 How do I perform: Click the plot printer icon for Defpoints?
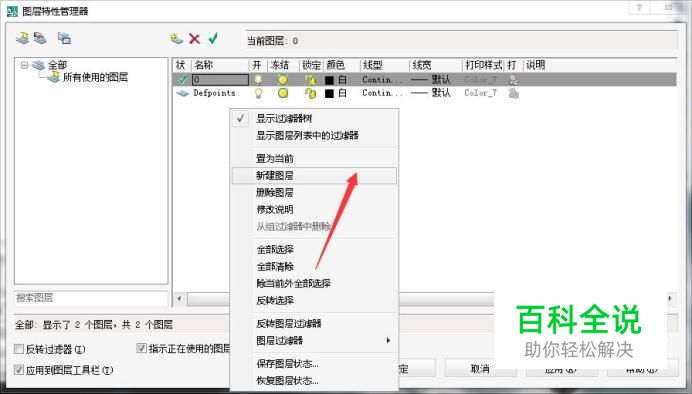pos(513,93)
